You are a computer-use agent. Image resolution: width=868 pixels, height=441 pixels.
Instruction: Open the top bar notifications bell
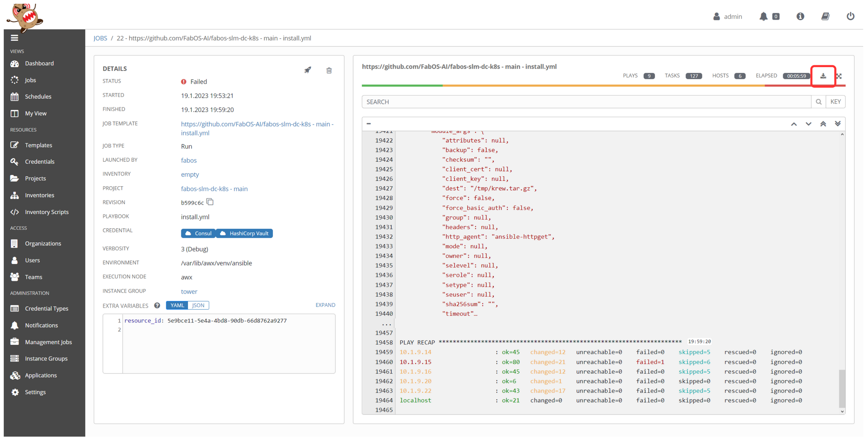(x=763, y=16)
